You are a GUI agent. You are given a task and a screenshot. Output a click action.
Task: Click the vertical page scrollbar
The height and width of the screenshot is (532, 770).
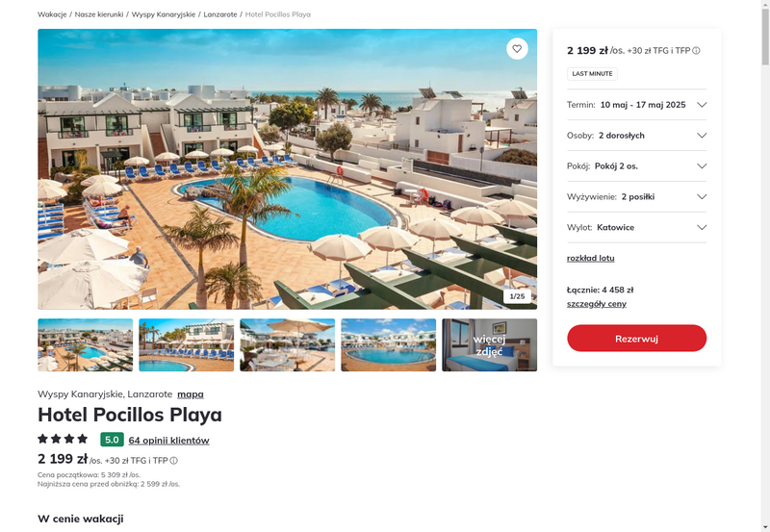(765, 266)
